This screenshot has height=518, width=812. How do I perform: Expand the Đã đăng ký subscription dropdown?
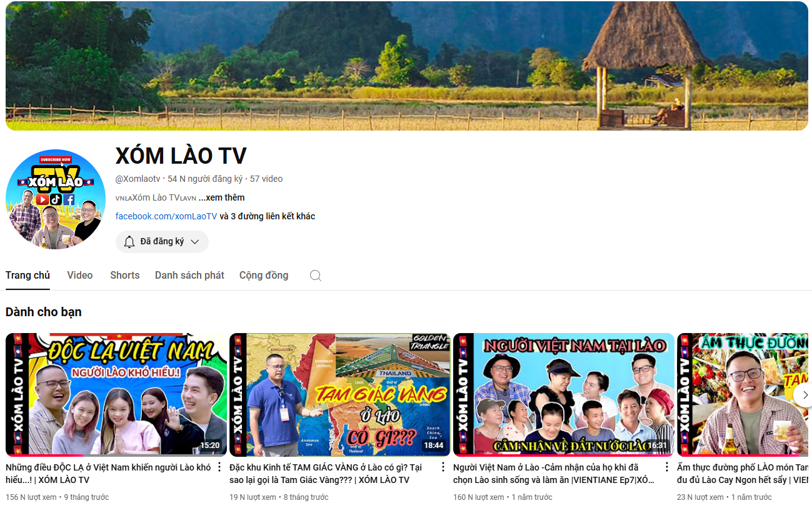(x=194, y=242)
